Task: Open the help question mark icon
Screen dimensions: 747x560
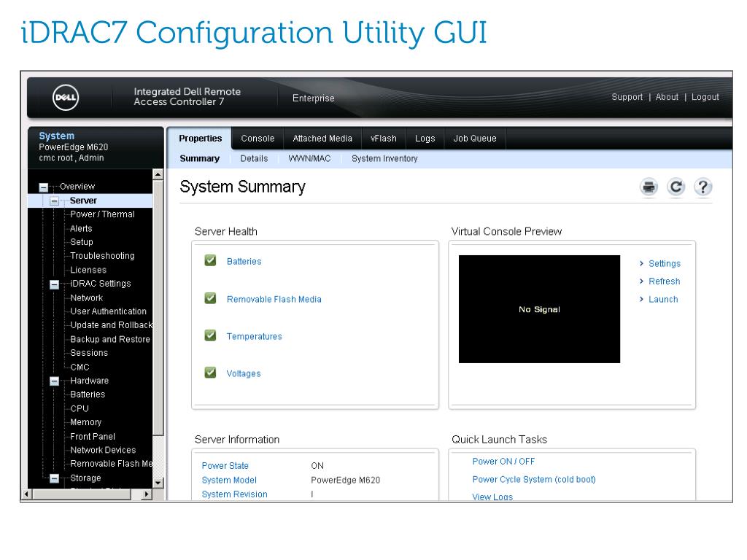Action: click(703, 187)
